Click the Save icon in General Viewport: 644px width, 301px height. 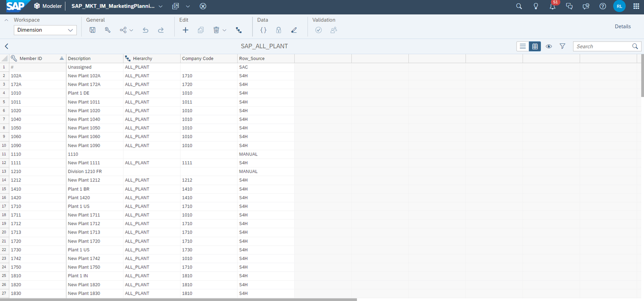tap(93, 30)
